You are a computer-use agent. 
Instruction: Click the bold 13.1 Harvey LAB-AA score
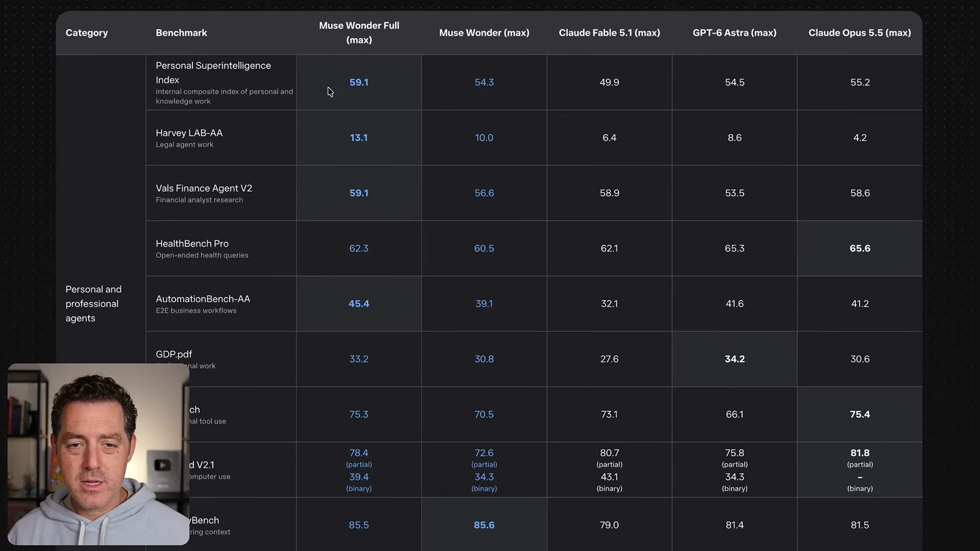tap(359, 138)
